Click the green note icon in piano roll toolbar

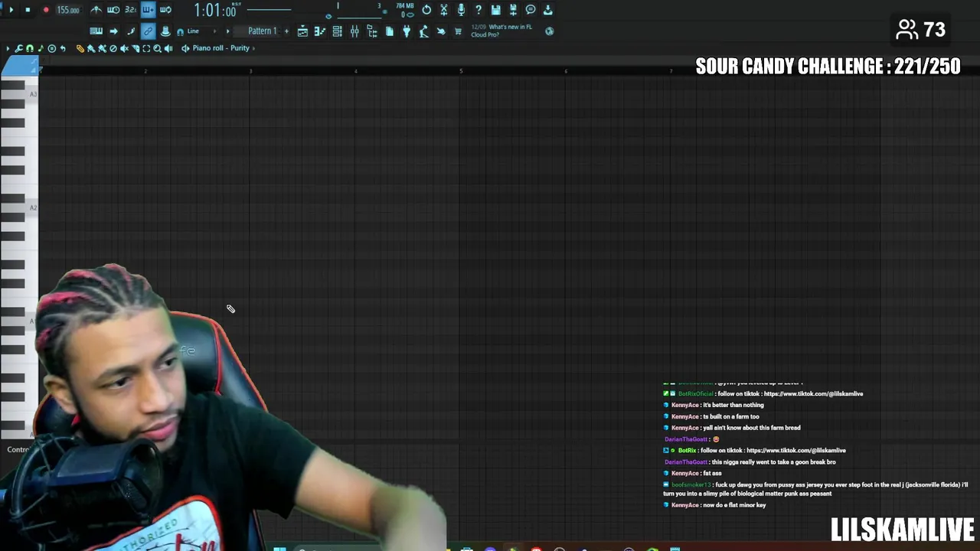(41, 48)
